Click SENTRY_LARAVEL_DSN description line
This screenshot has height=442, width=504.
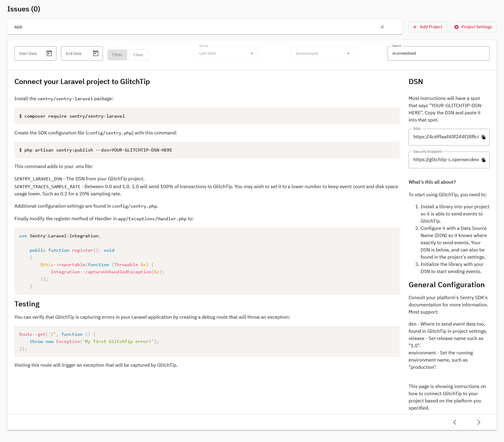(x=79, y=179)
